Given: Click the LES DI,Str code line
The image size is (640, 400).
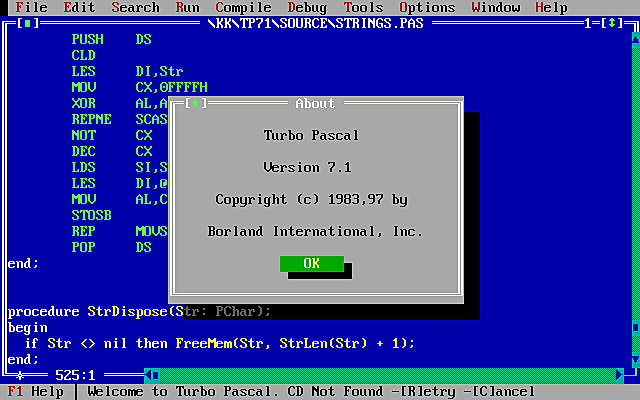Looking at the screenshot, I should [127, 71].
